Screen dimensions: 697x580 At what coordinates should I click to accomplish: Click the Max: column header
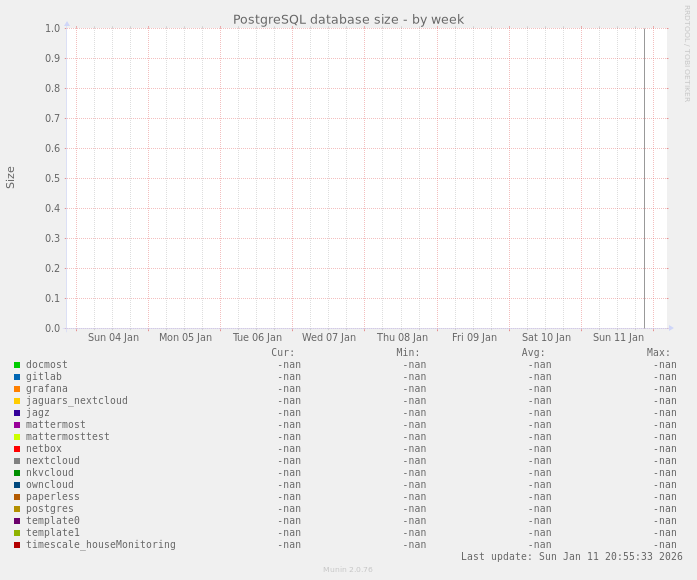click(658, 353)
